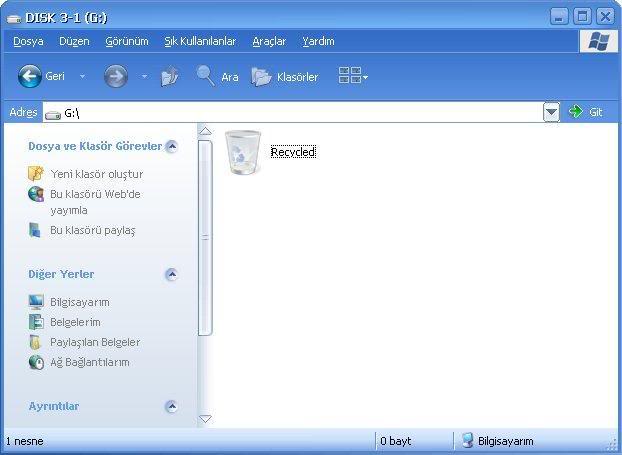Collapse Dosya ve Klasör Görevleri section
Viewport: 622px width, 455px height.
171,146
